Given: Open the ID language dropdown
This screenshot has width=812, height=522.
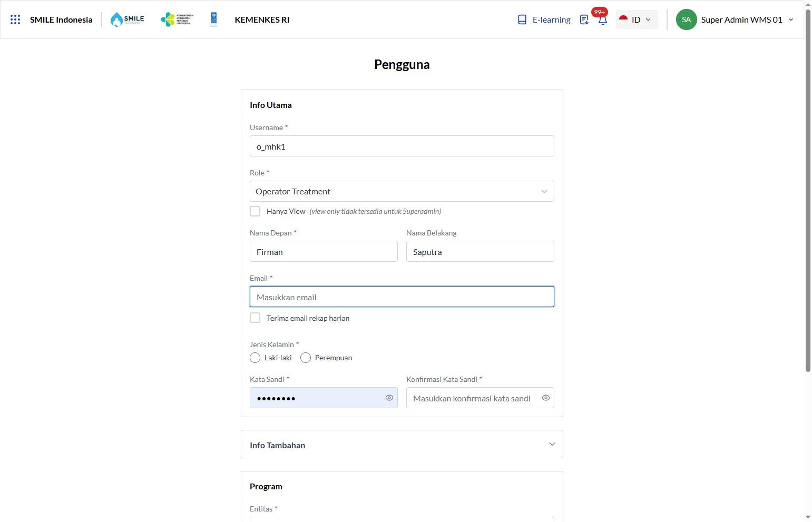Looking at the screenshot, I should pyautogui.click(x=637, y=19).
